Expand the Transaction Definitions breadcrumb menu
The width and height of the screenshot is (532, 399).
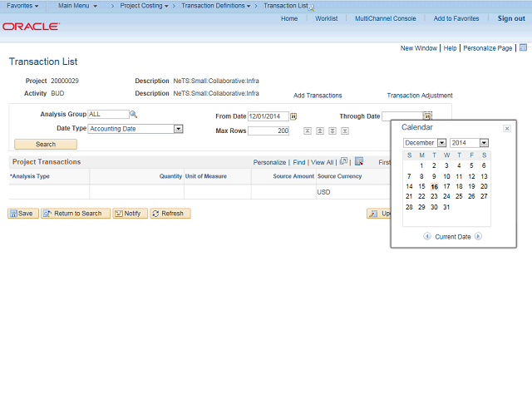point(216,6)
